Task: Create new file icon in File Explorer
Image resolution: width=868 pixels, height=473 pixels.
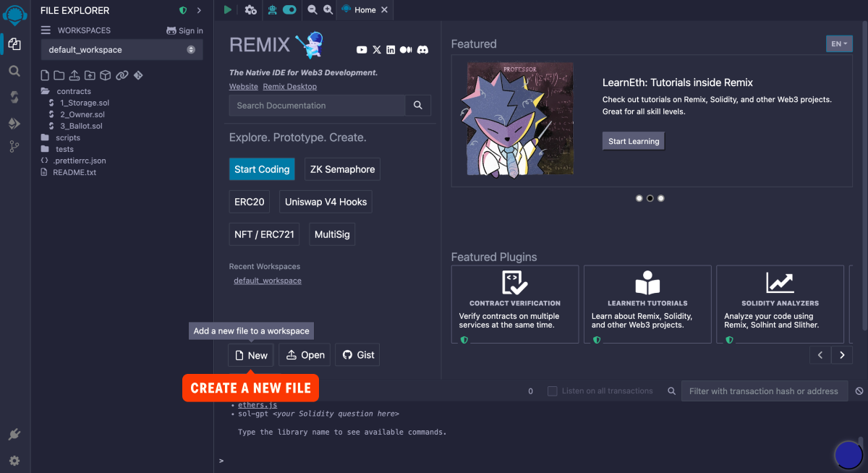Action: point(46,75)
